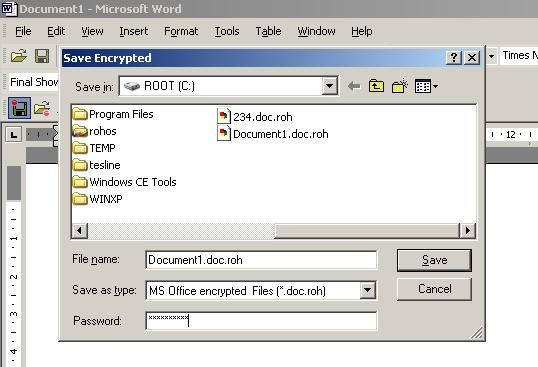Open the Window menu

(316, 31)
